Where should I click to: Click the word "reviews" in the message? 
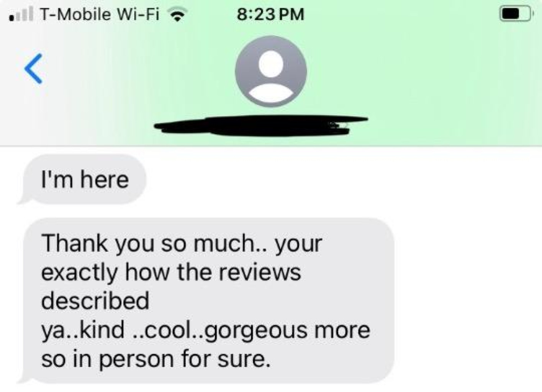pyautogui.click(x=259, y=272)
